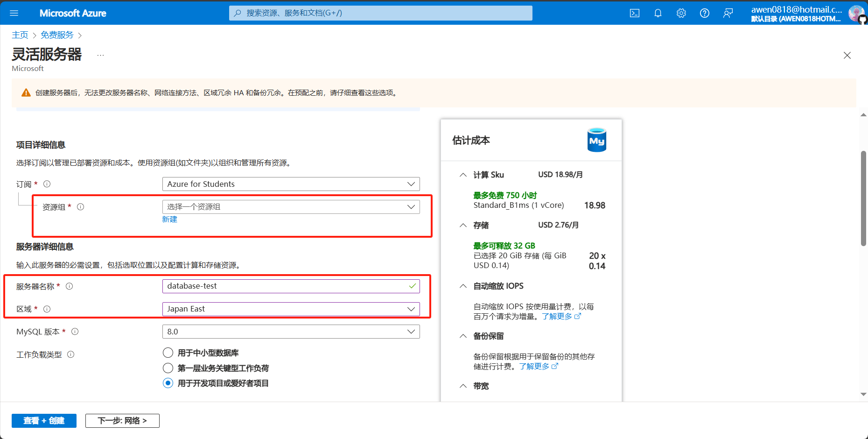This screenshot has width=868, height=439.
Task: Click the search magnifier icon
Action: pos(238,13)
